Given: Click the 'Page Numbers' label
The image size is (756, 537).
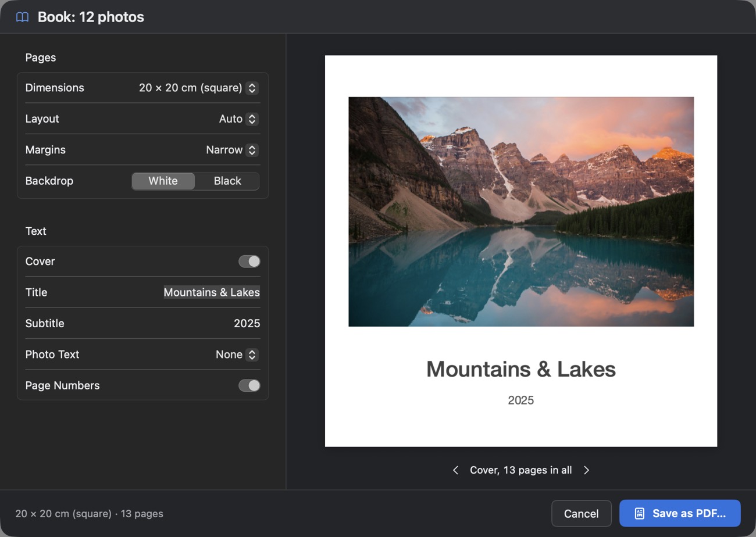Looking at the screenshot, I should [x=62, y=385].
